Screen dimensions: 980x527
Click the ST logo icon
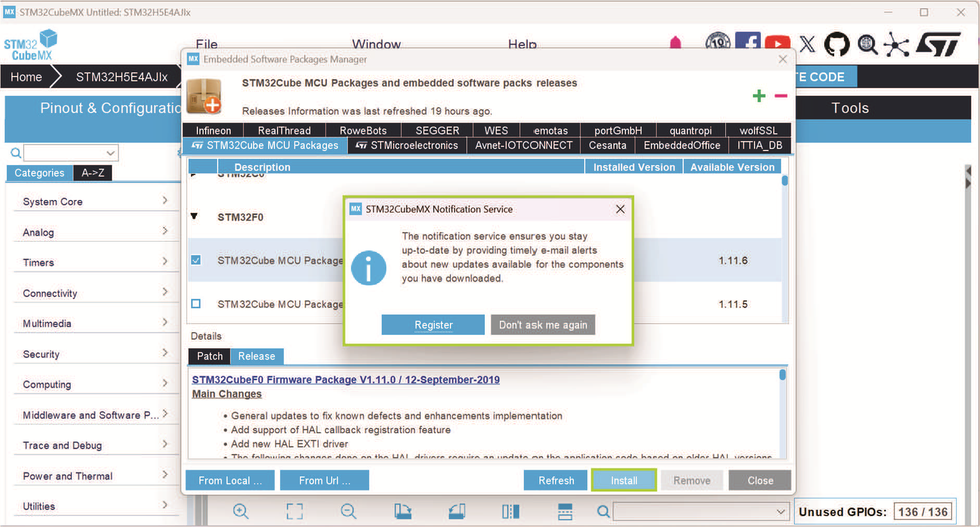[938, 44]
